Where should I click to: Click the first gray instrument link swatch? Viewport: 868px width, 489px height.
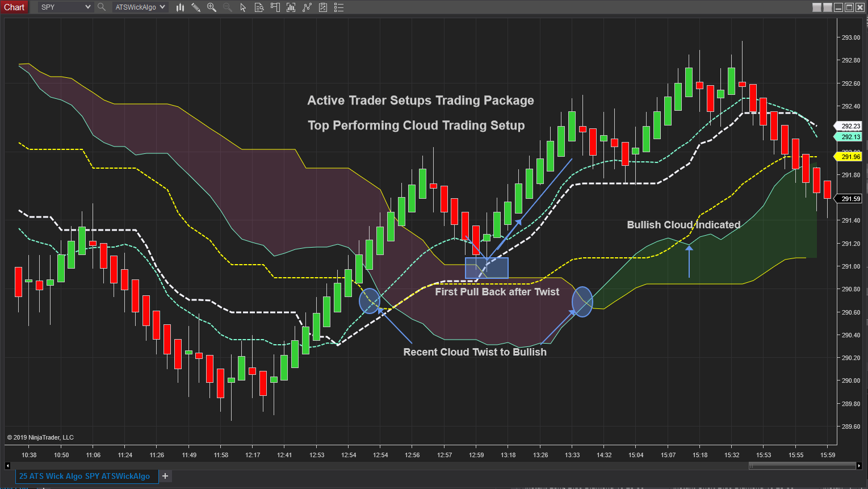817,7
